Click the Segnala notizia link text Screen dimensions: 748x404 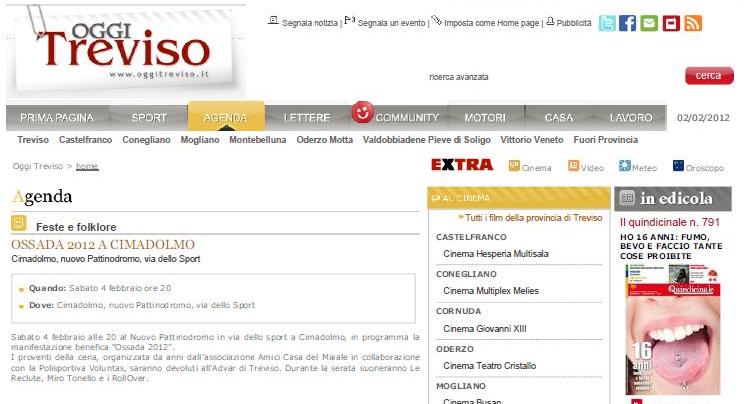coord(310,23)
